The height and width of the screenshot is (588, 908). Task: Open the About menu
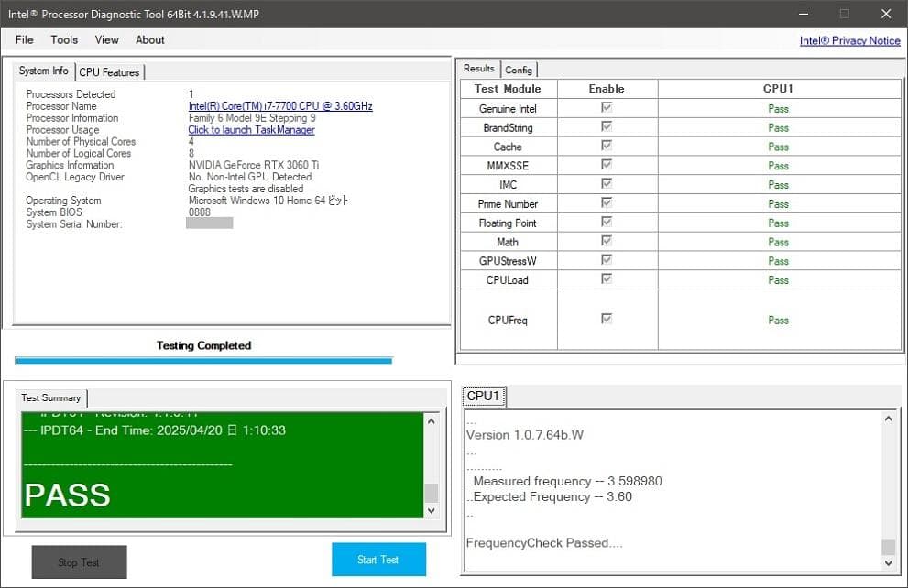tap(149, 39)
